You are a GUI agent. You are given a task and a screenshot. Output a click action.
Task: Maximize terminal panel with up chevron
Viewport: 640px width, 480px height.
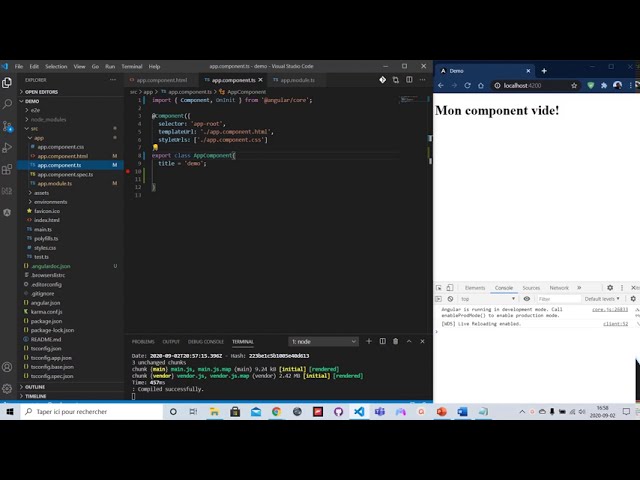click(409, 341)
